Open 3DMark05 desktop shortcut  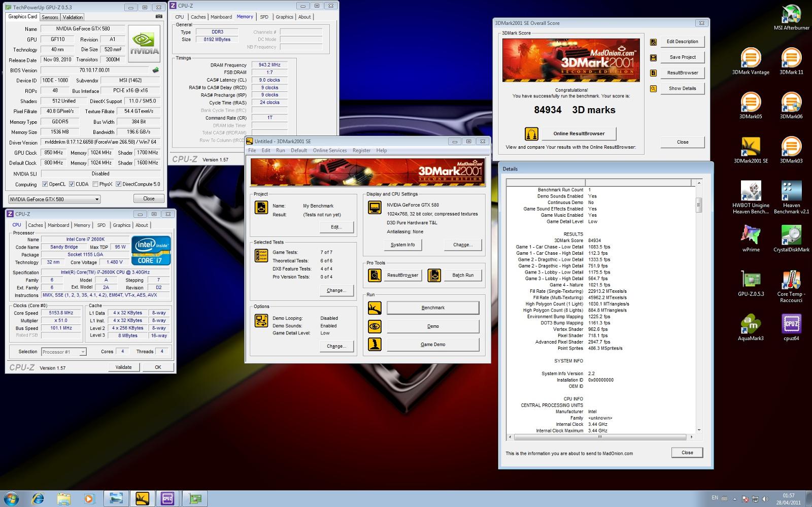(x=751, y=106)
